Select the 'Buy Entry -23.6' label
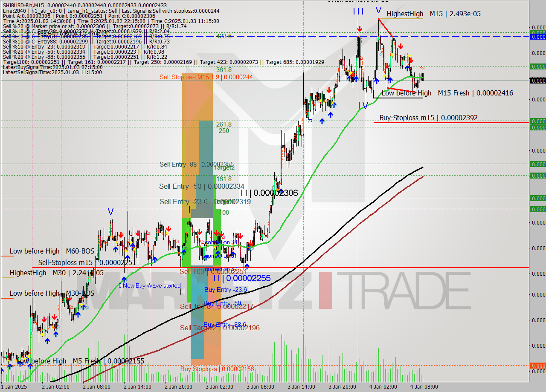This screenshot has height=392, width=546. (226, 290)
